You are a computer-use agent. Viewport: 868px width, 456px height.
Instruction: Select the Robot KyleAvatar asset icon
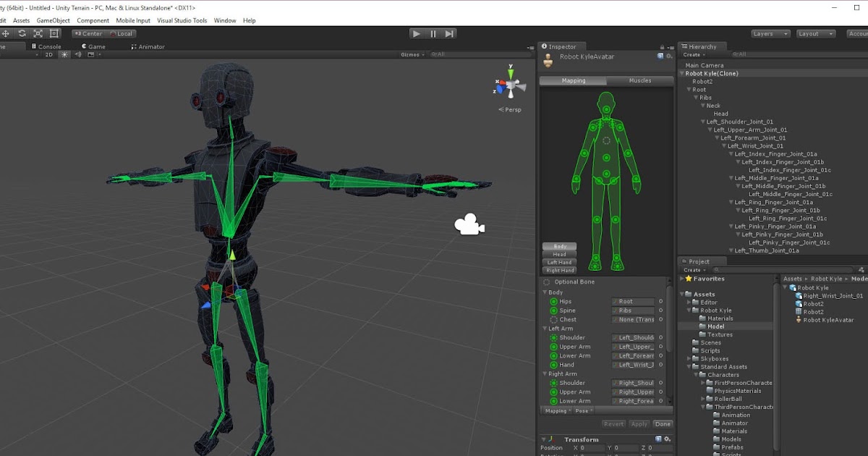tap(799, 320)
